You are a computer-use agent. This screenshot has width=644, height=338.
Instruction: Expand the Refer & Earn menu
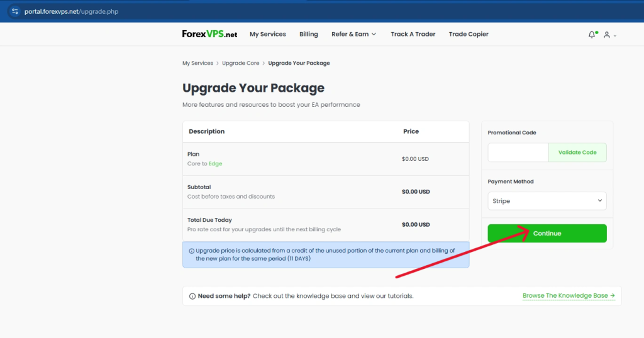pyautogui.click(x=353, y=34)
